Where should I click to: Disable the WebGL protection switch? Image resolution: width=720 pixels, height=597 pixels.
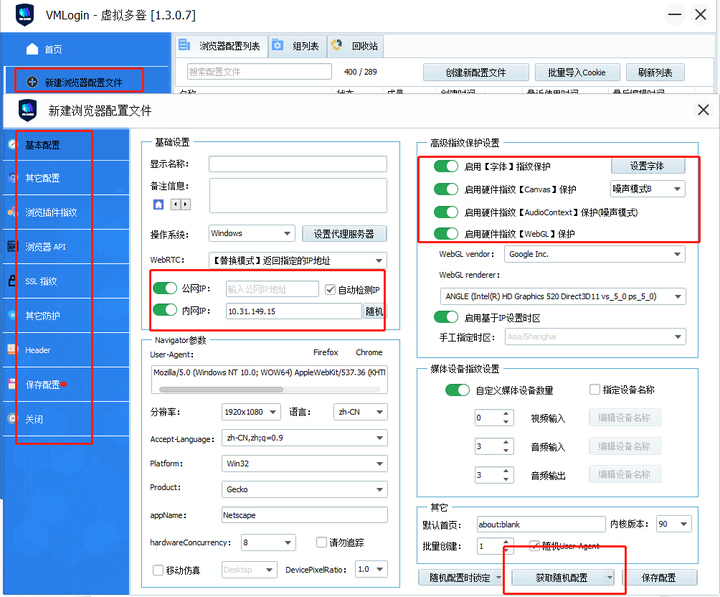point(446,233)
